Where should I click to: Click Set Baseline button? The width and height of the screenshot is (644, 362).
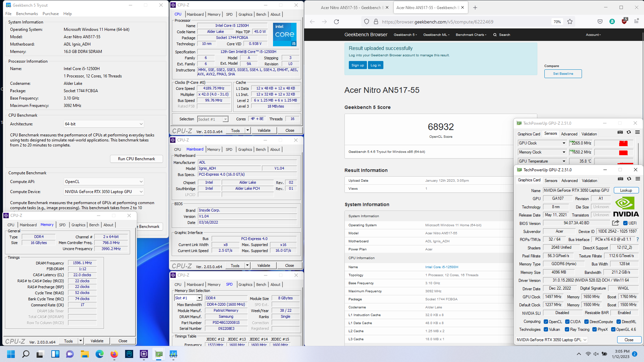[x=563, y=74]
